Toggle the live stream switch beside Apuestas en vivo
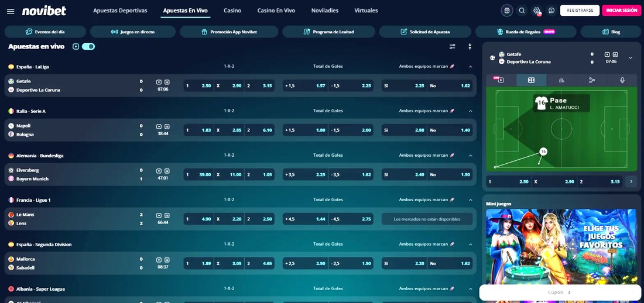The image size is (644, 303). (x=88, y=47)
